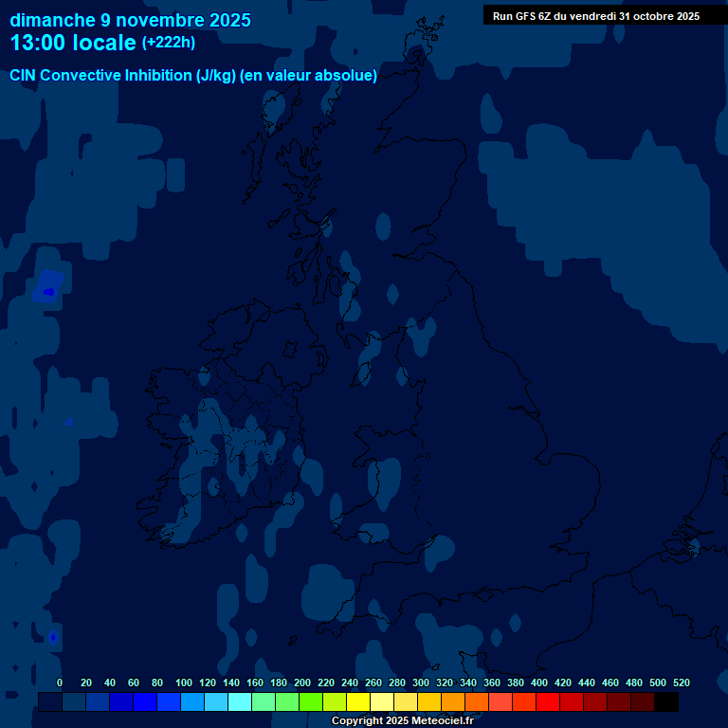Click the Run GFS 6Z run info banner
728x728 pixels.
tap(595, 15)
